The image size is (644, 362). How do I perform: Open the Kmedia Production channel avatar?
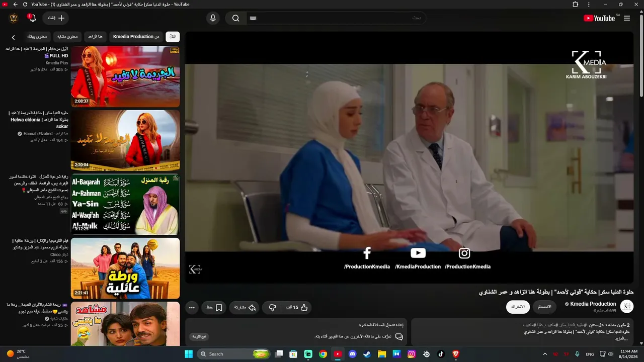tap(627, 306)
